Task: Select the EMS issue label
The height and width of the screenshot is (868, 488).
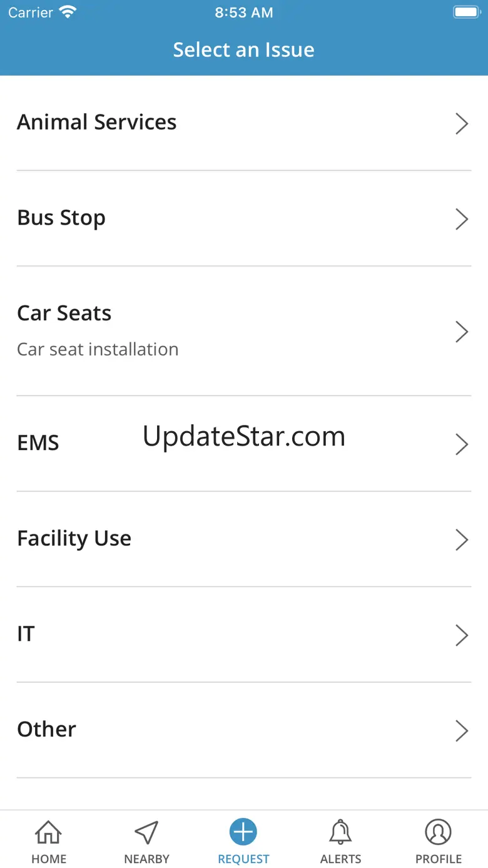Action: click(38, 443)
